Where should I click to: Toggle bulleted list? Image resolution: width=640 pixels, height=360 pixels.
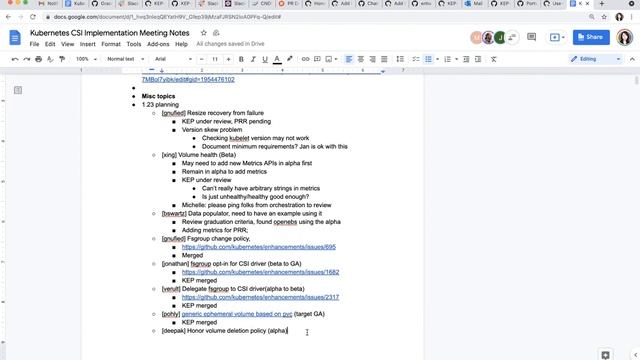pyautogui.click(x=428, y=59)
